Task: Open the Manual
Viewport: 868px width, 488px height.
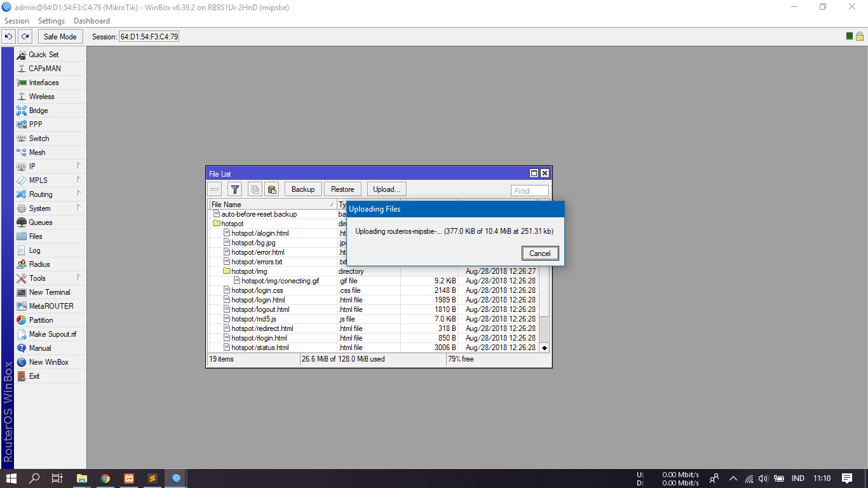Action: pos(50,348)
